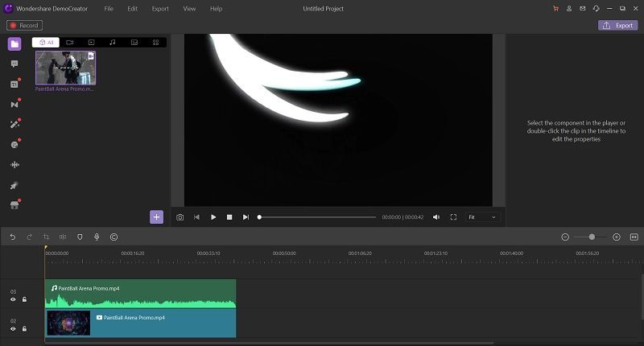
Task: Open the Export menu in menu bar
Action: click(160, 9)
